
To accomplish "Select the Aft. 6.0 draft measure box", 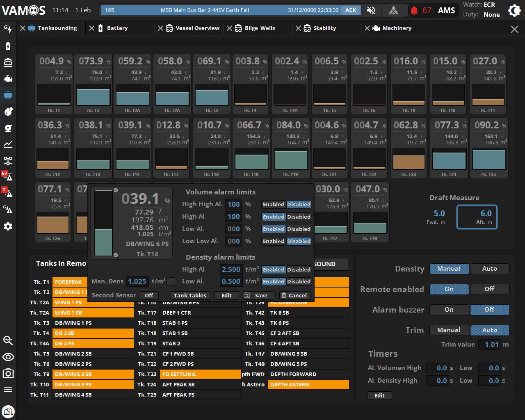I will [x=477, y=217].
